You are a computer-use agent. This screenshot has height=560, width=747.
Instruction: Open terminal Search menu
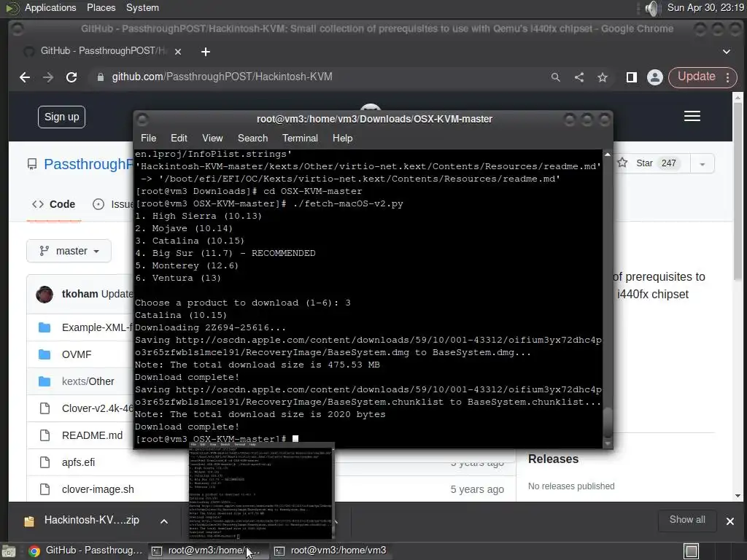(252, 138)
